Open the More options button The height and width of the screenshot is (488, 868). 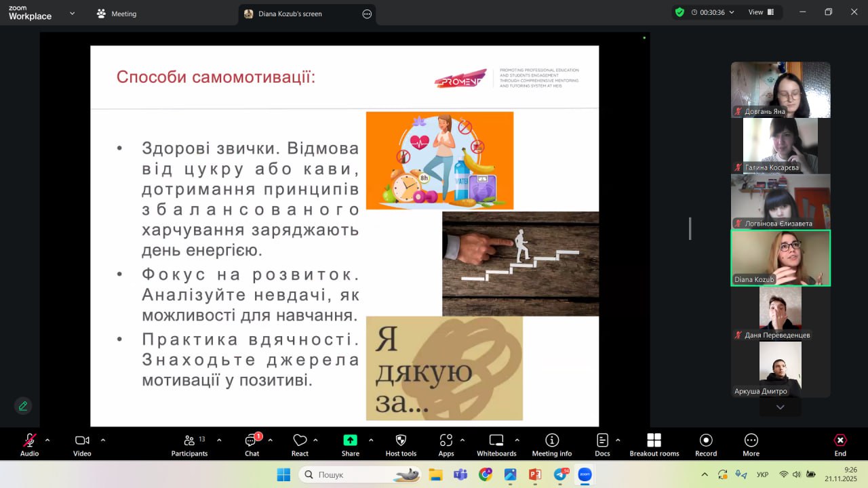click(751, 444)
